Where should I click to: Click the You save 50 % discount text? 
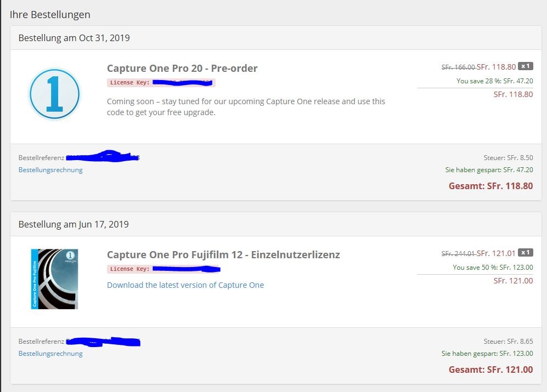(493, 268)
